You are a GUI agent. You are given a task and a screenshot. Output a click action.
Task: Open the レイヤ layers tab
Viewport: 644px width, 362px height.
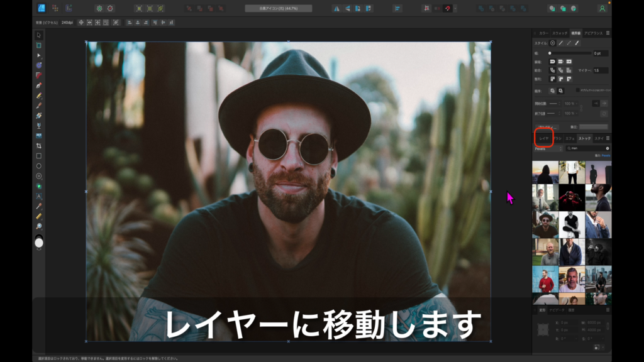pyautogui.click(x=544, y=138)
